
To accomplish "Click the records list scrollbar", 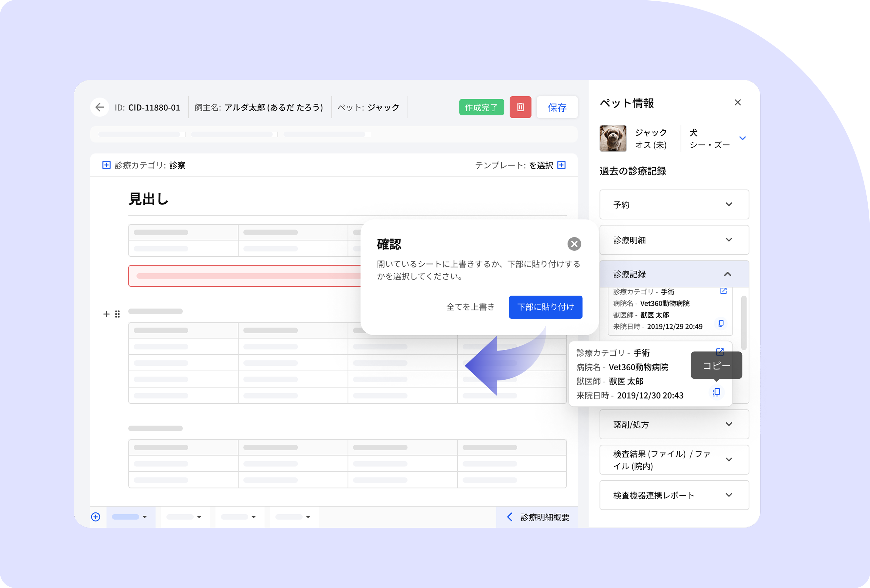I will coord(744,323).
